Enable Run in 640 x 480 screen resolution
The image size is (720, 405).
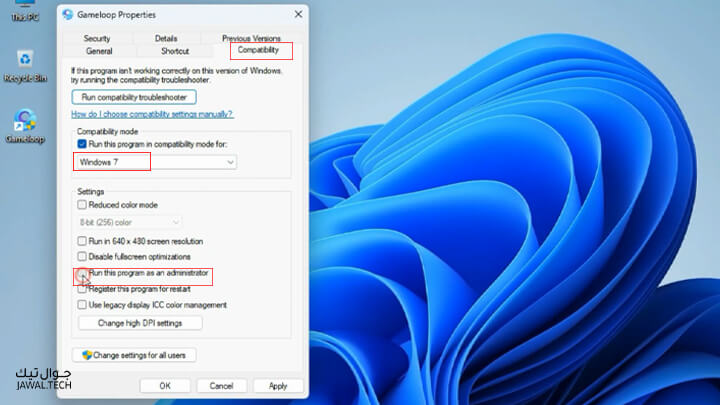point(82,241)
